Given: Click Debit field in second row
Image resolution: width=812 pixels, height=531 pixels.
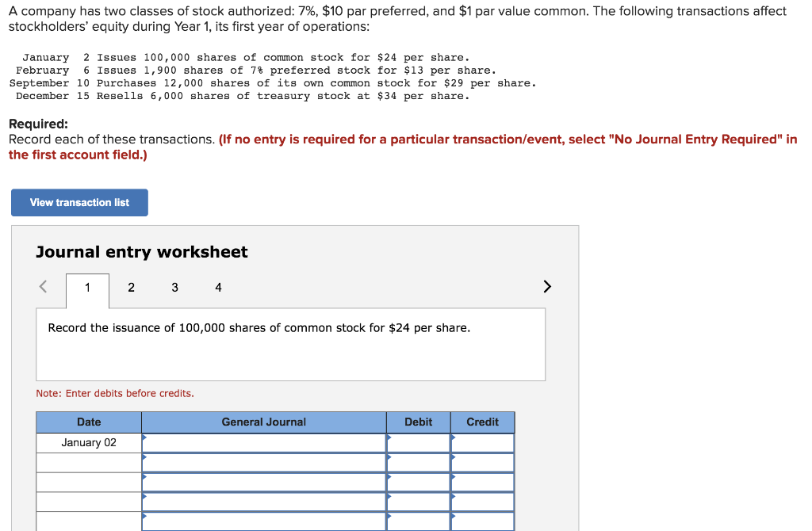Looking at the screenshot, I should pos(419,463).
